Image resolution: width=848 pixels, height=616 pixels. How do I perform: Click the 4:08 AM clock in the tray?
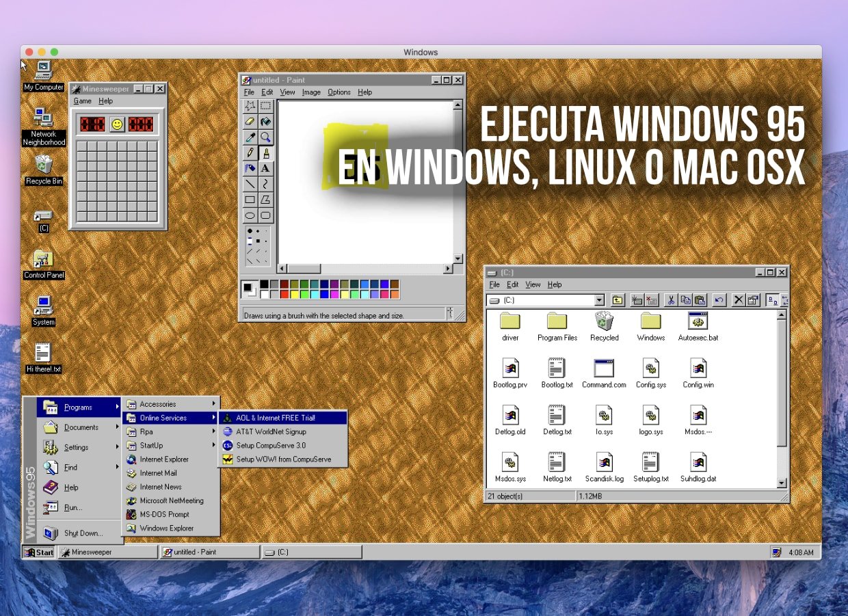click(801, 552)
